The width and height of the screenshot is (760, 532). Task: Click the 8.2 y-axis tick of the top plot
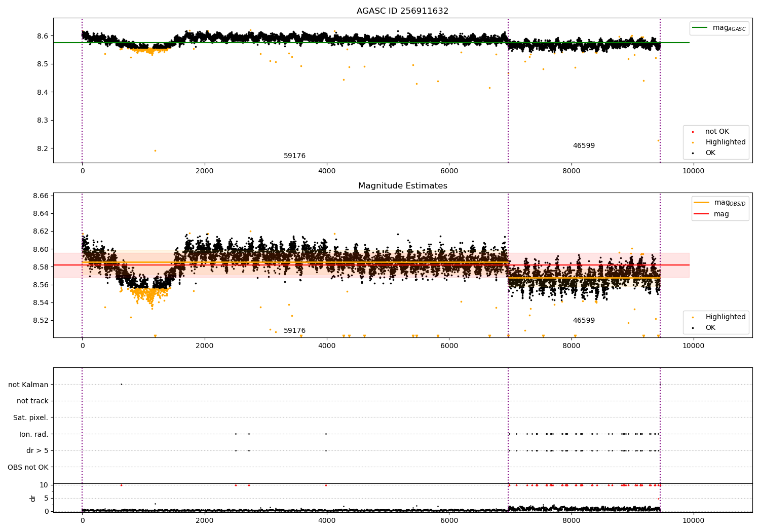click(43, 148)
